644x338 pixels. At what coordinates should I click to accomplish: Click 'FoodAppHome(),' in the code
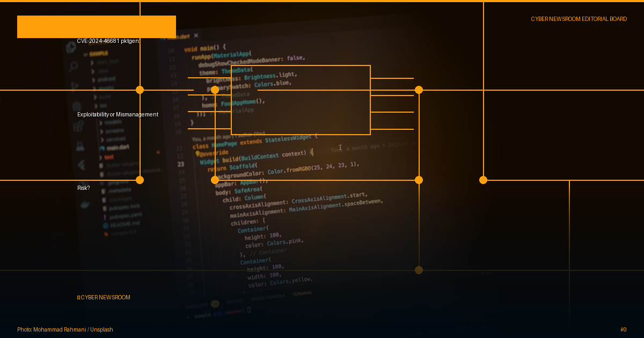pos(243,102)
